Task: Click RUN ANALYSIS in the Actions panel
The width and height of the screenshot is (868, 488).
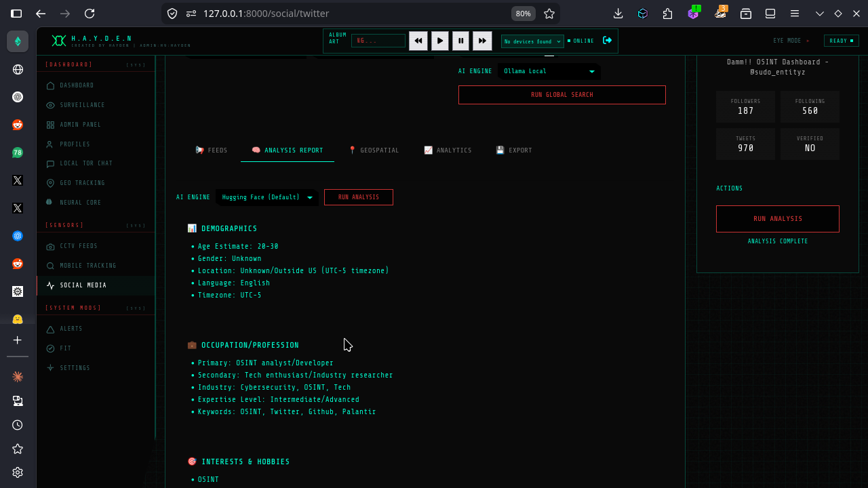Action: tap(777, 219)
